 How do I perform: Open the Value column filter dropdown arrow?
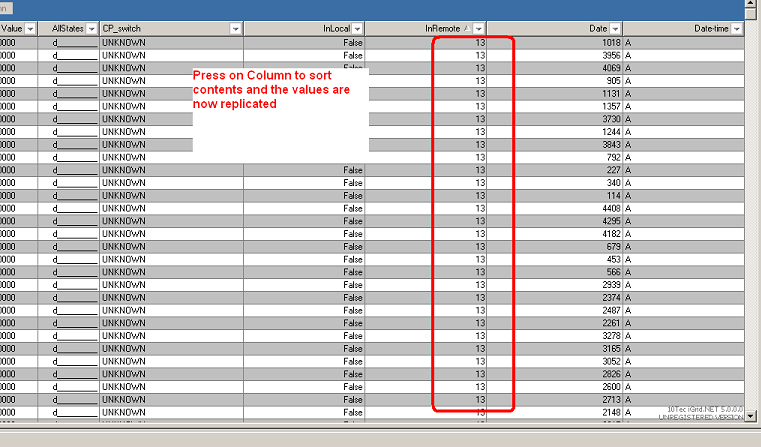pyautogui.click(x=30, y=29)
